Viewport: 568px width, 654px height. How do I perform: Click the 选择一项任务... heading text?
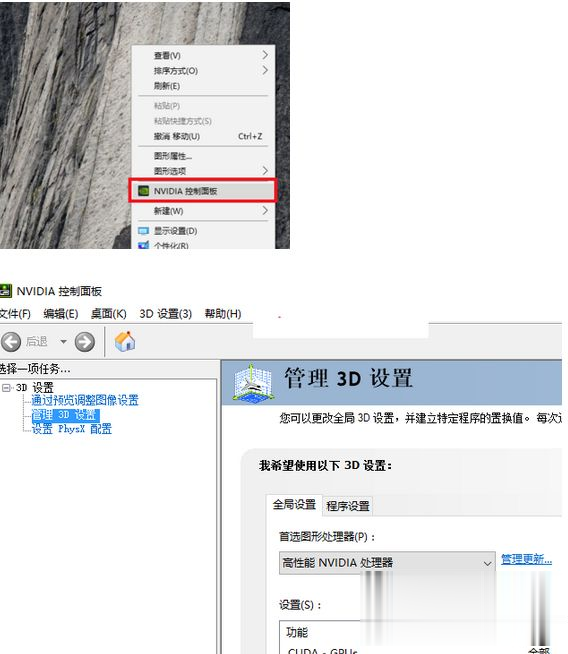(x=35, y=369)
